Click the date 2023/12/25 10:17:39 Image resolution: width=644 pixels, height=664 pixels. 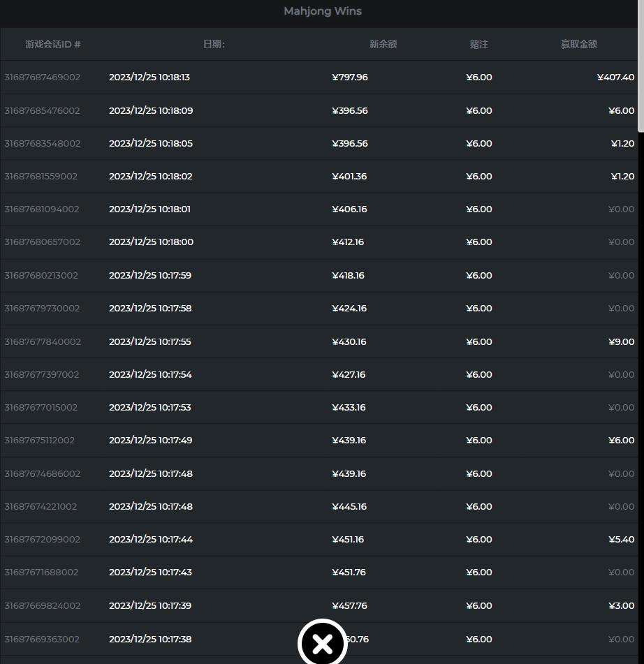point(150,605)
